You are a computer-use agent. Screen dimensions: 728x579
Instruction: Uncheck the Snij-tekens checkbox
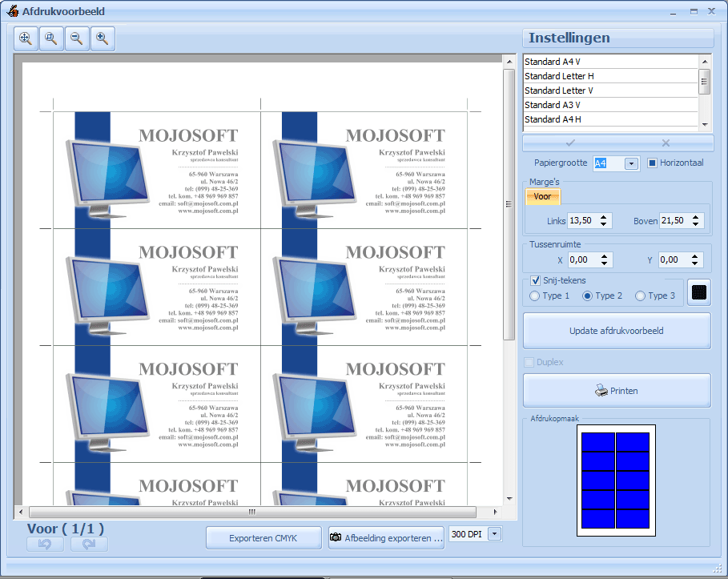535,280
